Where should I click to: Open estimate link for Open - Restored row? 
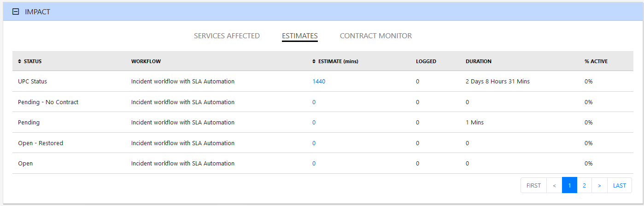tap(314, 143)
